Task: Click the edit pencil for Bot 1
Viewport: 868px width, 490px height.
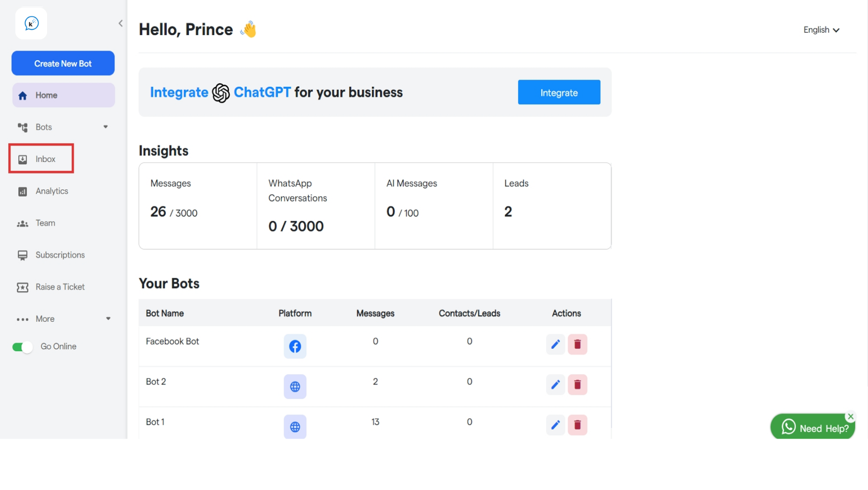Action: [x=555, y=425]
